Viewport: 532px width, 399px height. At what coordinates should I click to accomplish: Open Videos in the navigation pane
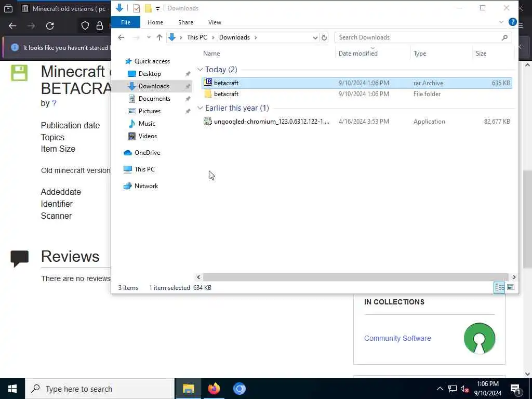pyautogui.click(x=148, y=136)
